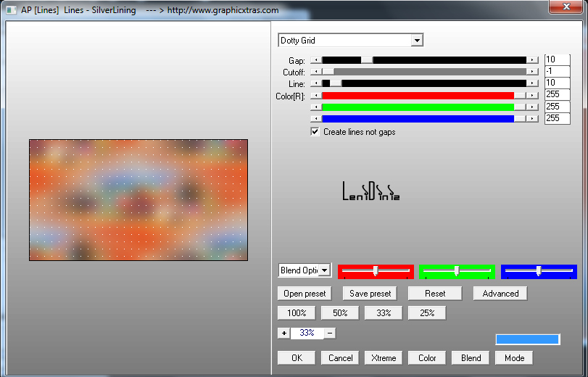588x377 pixels.
Task: Click the Line slider left arrow
Action: (x=315, y=83)
